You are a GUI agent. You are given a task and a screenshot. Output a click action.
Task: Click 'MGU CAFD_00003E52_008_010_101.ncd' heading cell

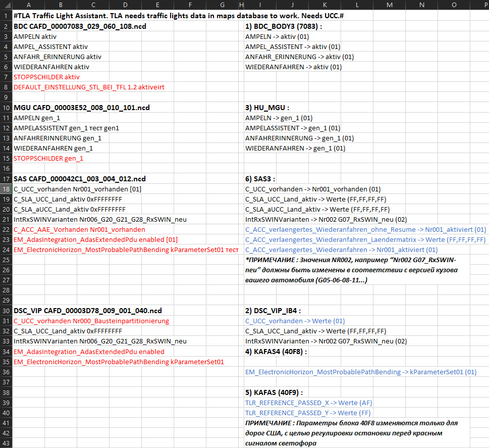pyautogui.click(x=82, y=108)
